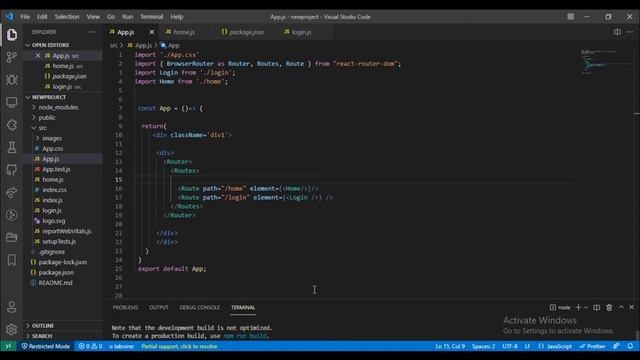Switch to the home.js tab
Screen dimensions: 640x360
pyautogui.click(x=184, y=32)
